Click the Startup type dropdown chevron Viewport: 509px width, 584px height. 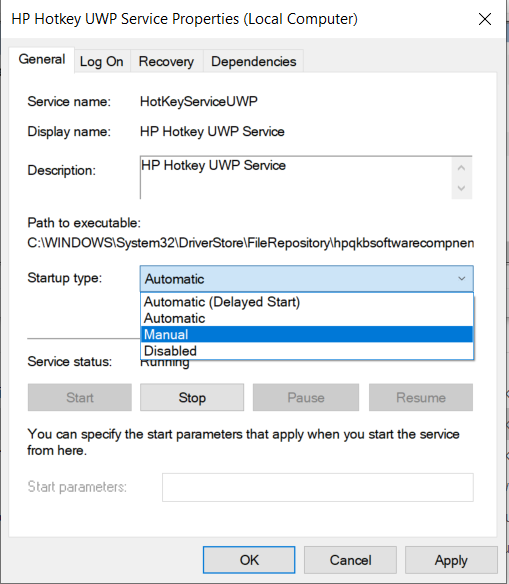coord(461,279)
